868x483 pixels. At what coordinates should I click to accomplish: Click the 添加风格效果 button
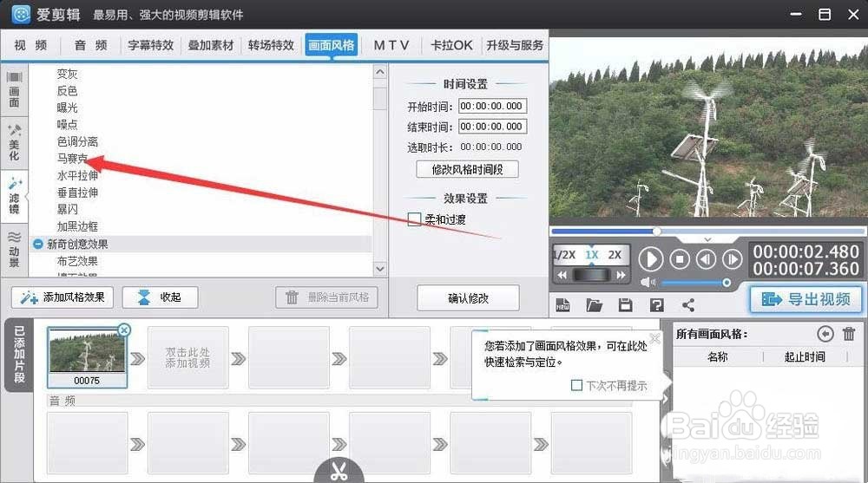point(62,297)
